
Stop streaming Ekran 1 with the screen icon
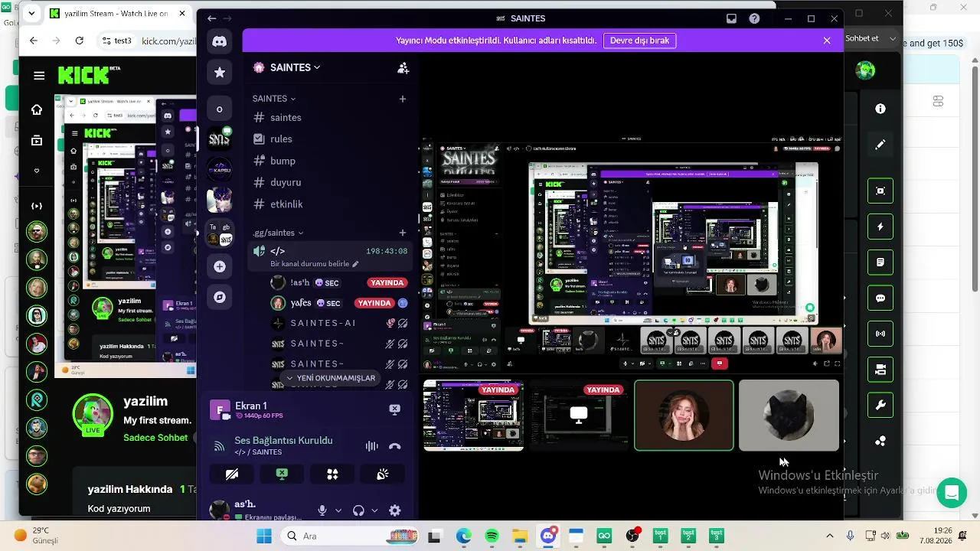(394, 409)
